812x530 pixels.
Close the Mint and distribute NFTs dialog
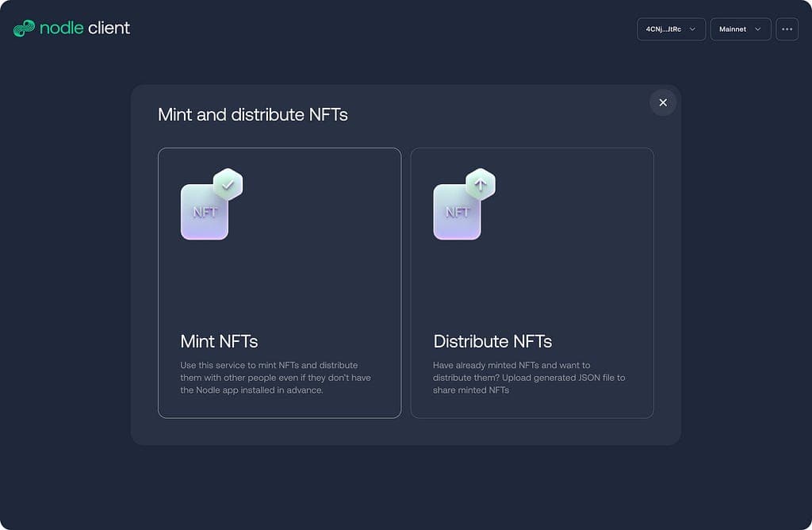[x=663, y=102]
